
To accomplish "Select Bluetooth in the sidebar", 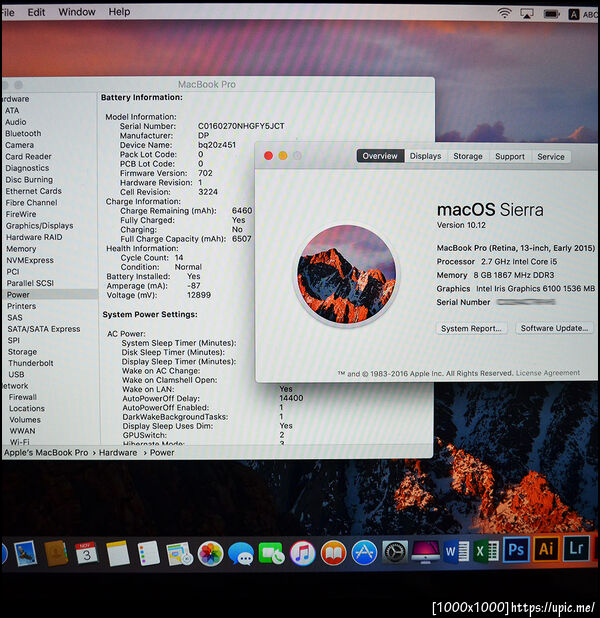I will pyautogui.click(x=23, y=134).
